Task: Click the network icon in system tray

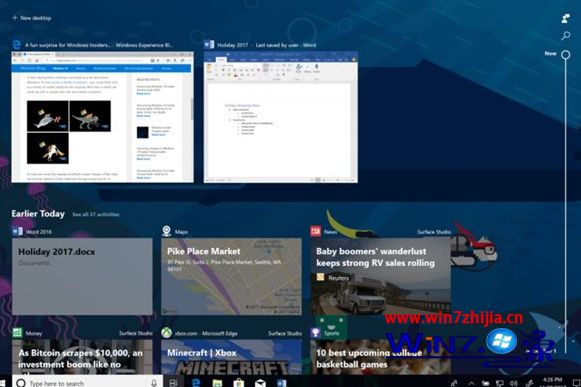Action: [x=500, y=383]
